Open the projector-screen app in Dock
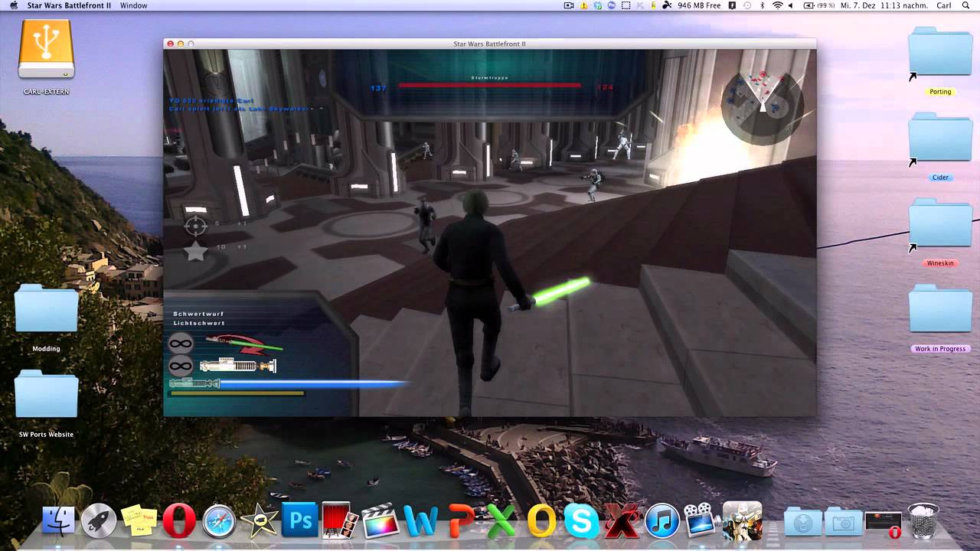980x551 pixels. click(x=701, y=521)
